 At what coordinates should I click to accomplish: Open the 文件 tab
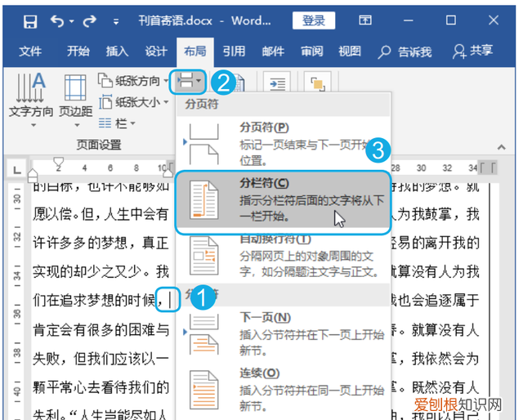click(x=30, y=51)
